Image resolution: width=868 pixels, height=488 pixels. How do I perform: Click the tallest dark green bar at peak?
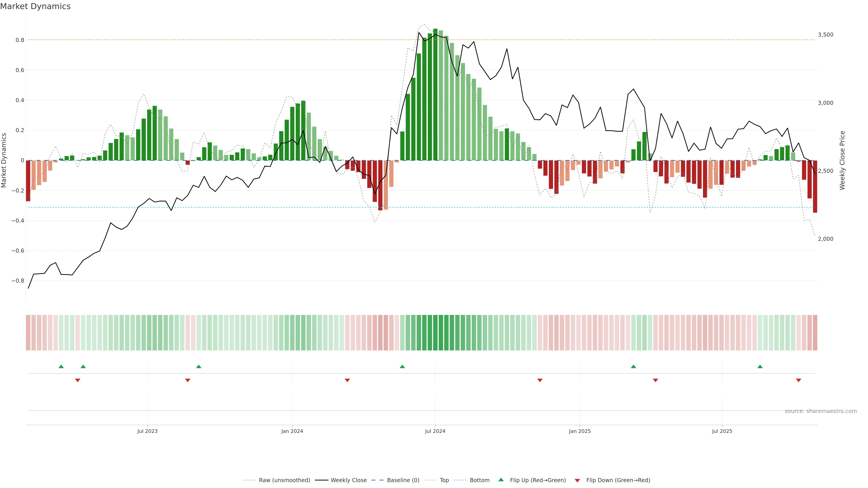coord(435,94)
